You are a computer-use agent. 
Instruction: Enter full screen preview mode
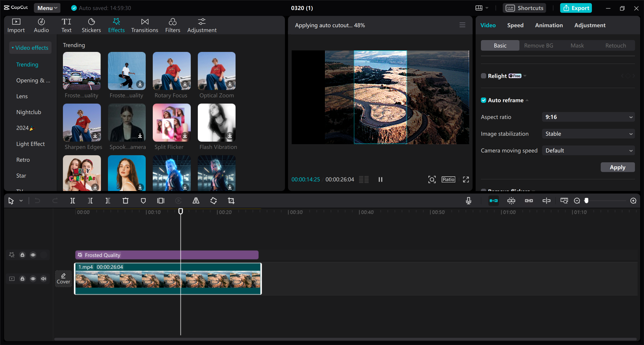(x=465, y=179)
